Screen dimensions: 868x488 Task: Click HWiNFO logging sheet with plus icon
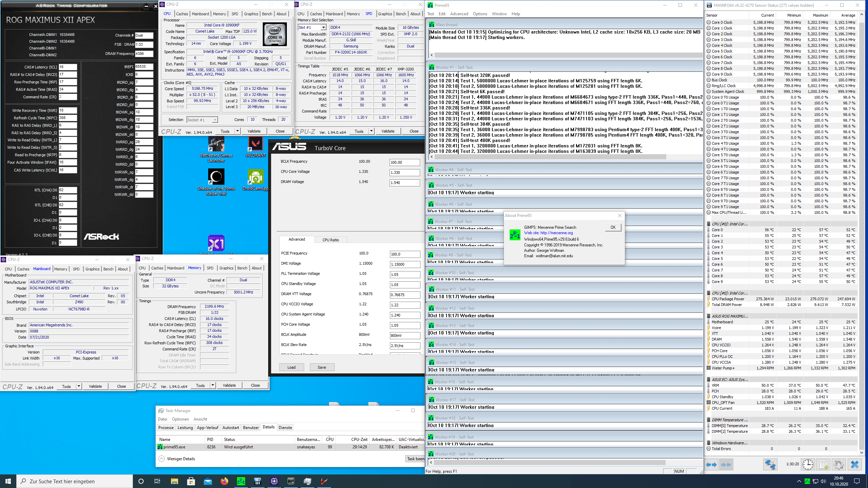pyautogui.click(x=823, y=465)
